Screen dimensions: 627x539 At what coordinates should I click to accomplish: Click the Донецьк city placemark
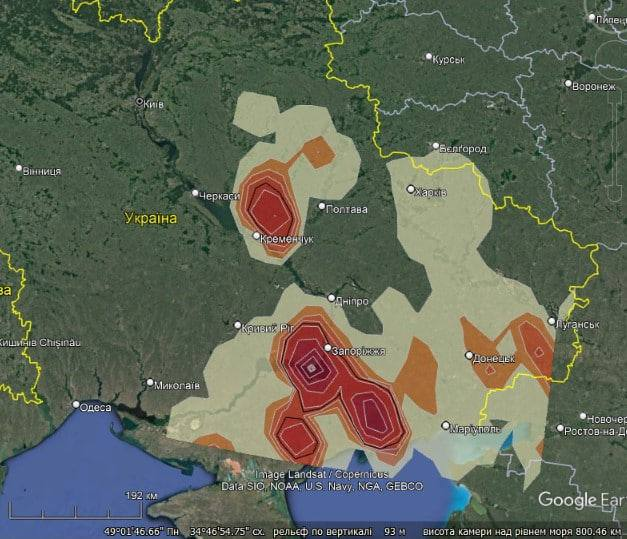[469, 355]
